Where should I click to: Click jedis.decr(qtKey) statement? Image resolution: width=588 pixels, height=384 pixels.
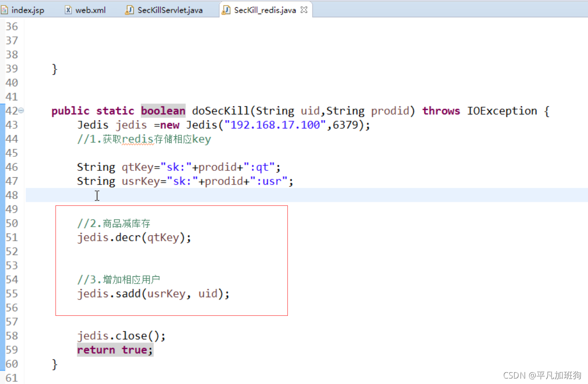click(134, 237)
